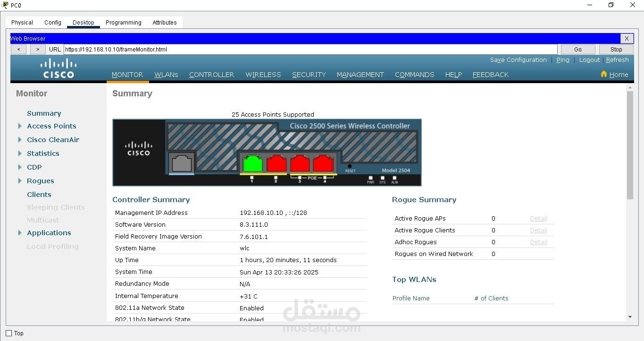Click red PoE port 3 on controller
Screen dimensions: 644x341
pyautogui.click(x=300, y=163)
